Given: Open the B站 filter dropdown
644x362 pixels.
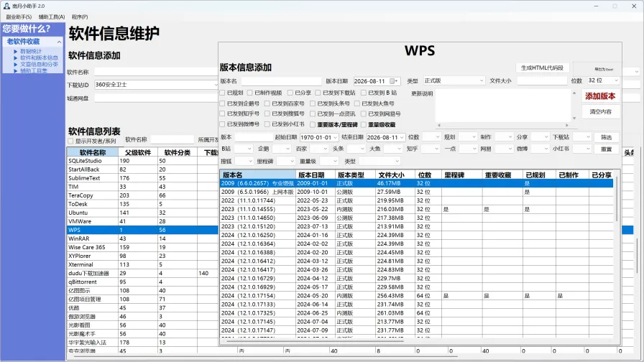Looking at the screenshot, I should (x=243, y=149).
